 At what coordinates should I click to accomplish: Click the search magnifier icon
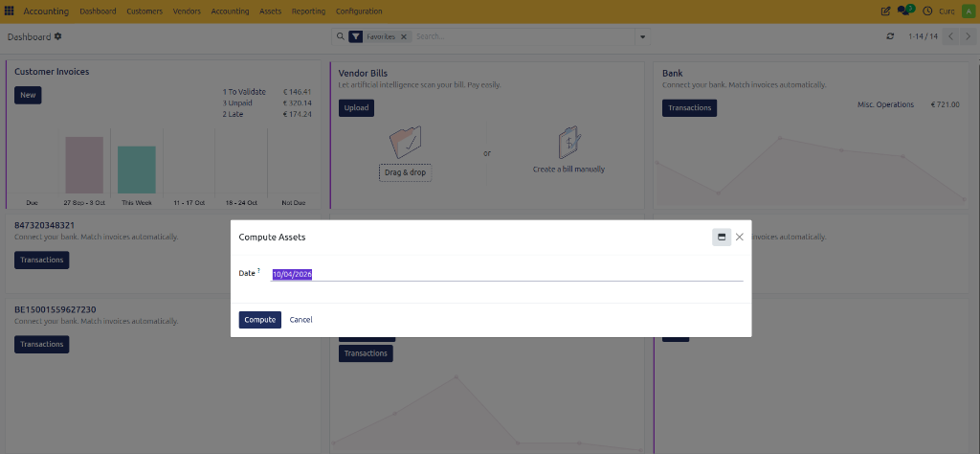pos(341,37)
